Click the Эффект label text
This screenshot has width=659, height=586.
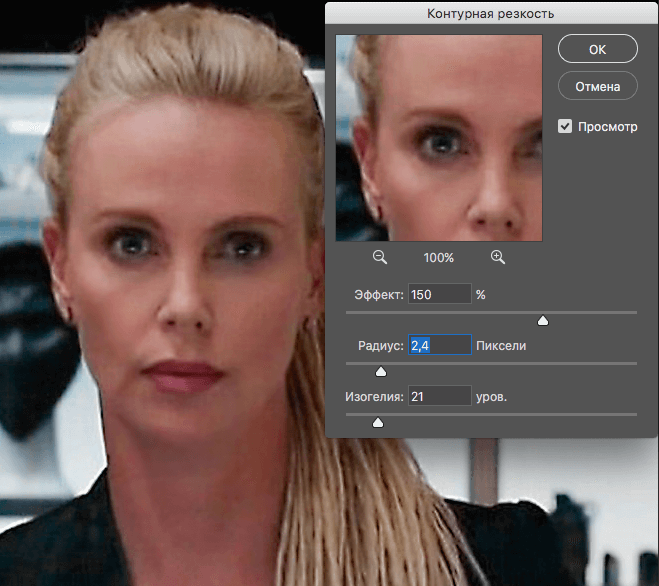click(378, 296)
